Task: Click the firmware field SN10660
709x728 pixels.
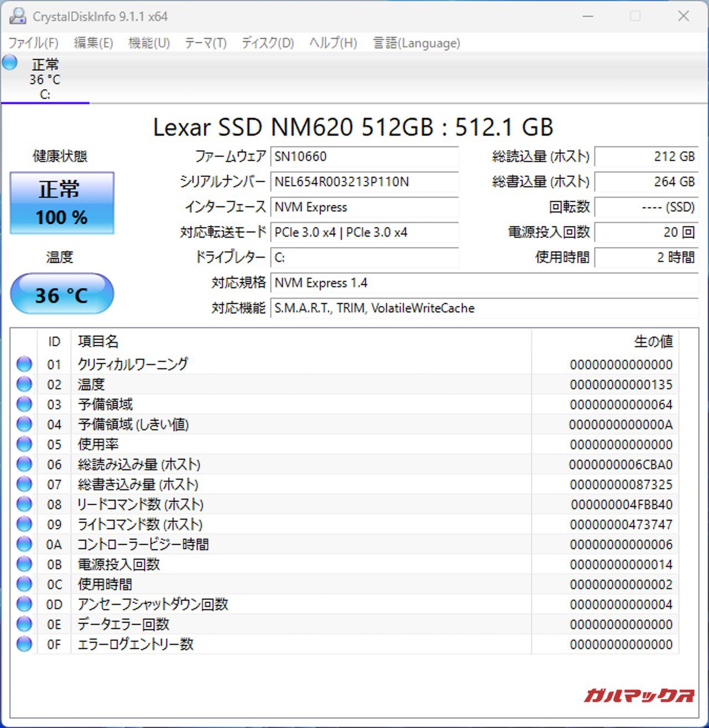Action: coord(364,156)
